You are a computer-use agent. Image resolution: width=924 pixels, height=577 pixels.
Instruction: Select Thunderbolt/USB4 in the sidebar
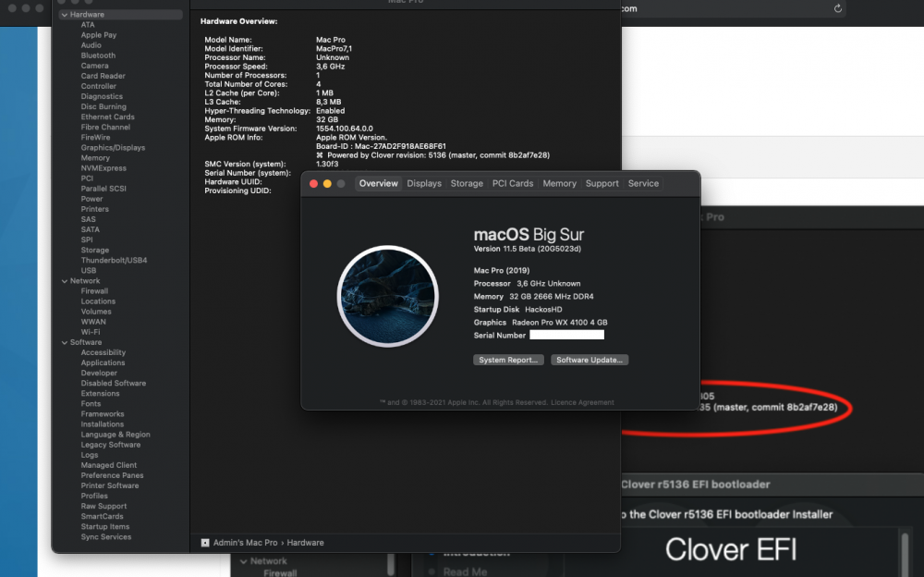[114, 260]
